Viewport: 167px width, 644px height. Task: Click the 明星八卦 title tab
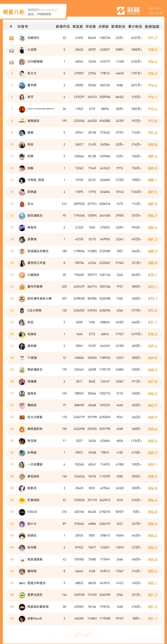14,12
